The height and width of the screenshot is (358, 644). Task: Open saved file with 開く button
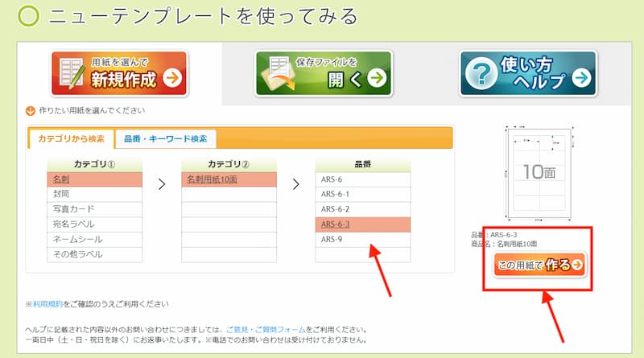tap(324, 74)
